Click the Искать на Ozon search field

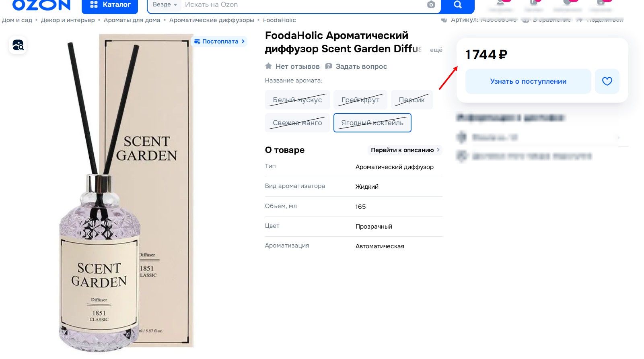302,4
